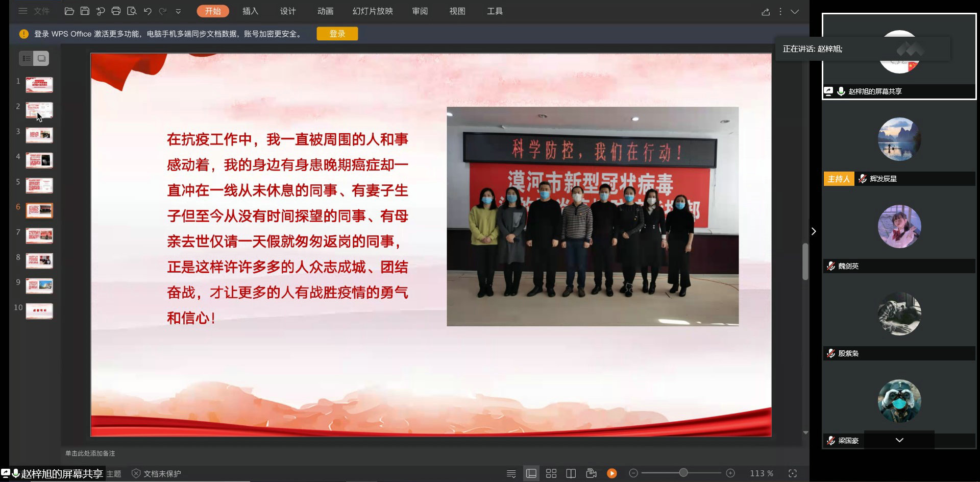
Task: Switch to slide sorter grid view
Action: pos(551,473)
